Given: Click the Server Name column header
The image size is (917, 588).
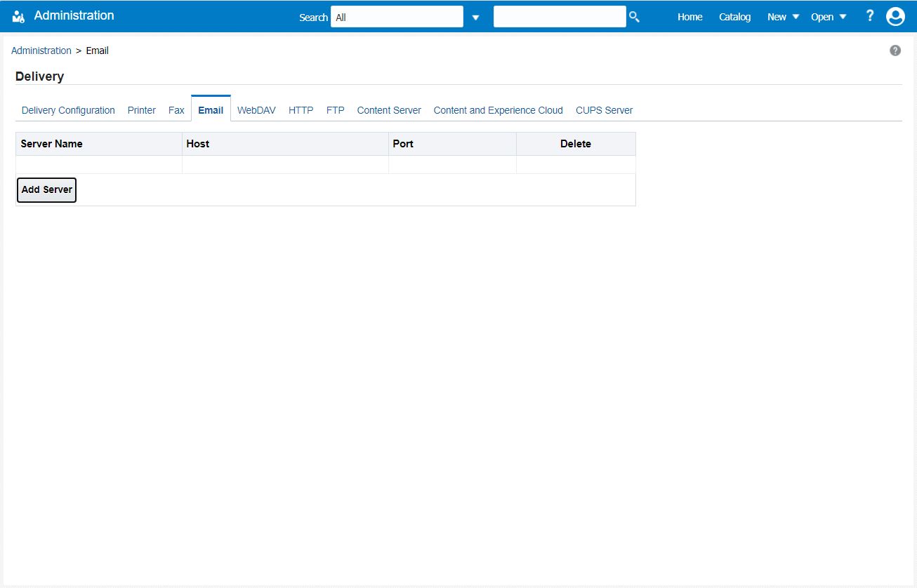Looking at the screenshot, I should tap(99, 144).
